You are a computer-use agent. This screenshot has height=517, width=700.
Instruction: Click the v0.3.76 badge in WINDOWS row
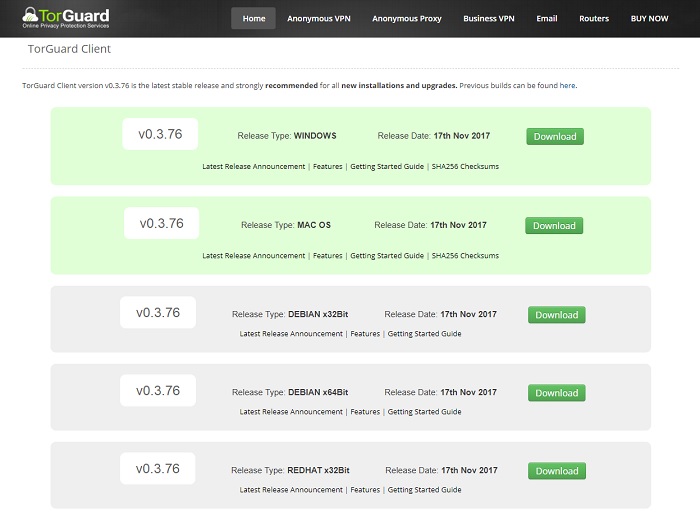160,134
